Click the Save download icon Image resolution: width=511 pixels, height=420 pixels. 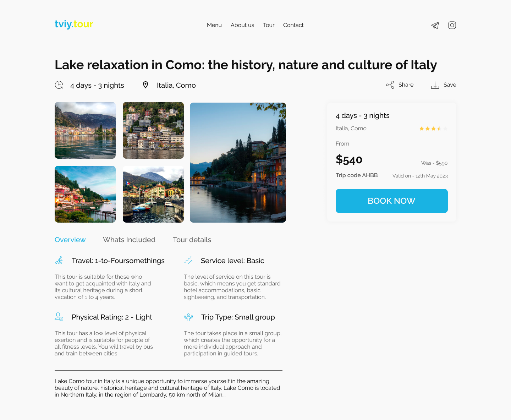[435, 85]
